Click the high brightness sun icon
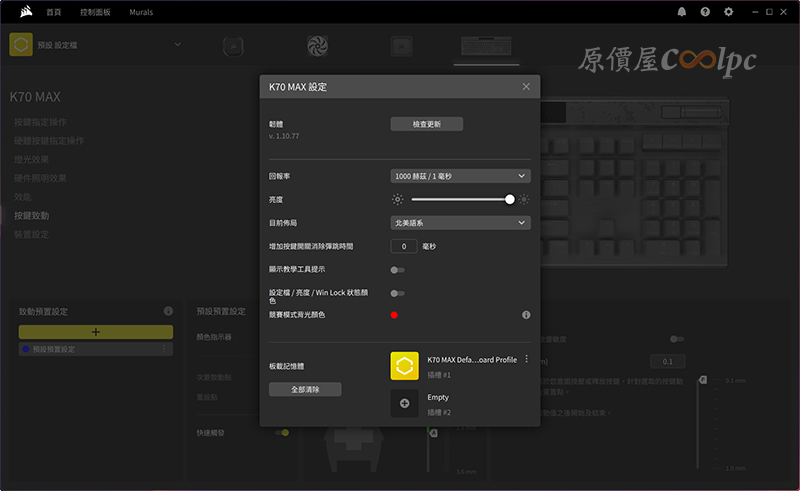800x491 pixels. coord(524,200)
